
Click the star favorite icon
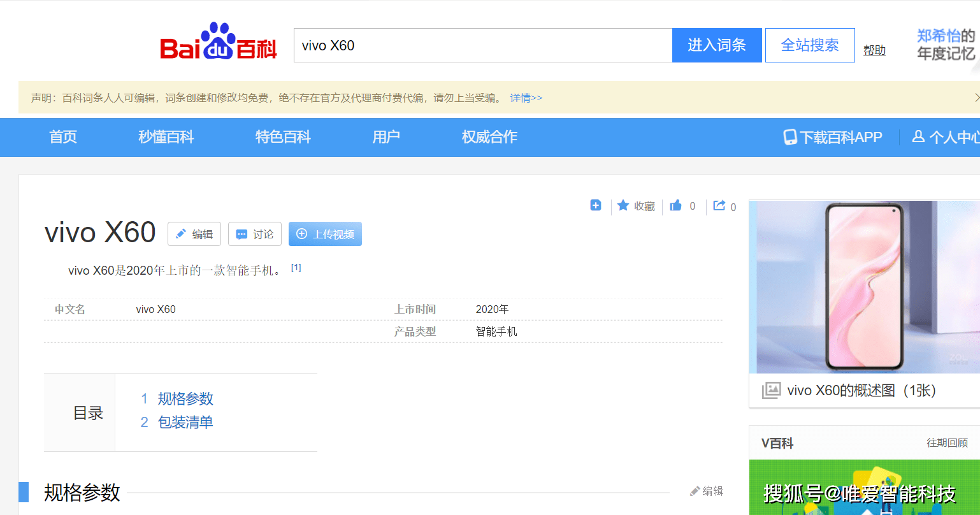[623, 205]
